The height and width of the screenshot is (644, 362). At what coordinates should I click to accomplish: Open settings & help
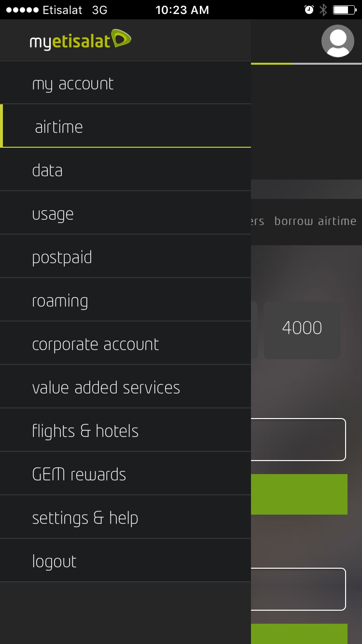[125, 518]
